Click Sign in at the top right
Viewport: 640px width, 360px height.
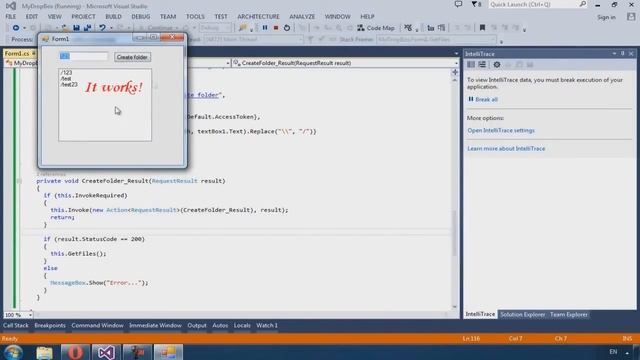pos(606,17)
